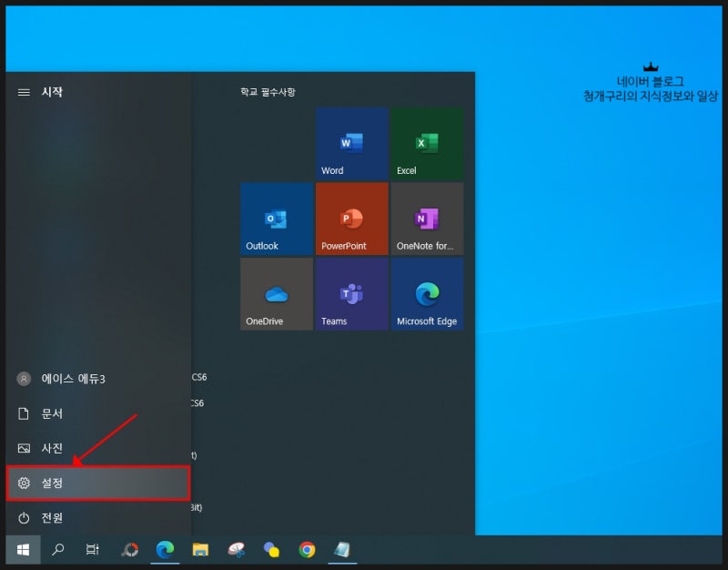
Task: Open the Word tile
Action: click(x=352, y=144)
